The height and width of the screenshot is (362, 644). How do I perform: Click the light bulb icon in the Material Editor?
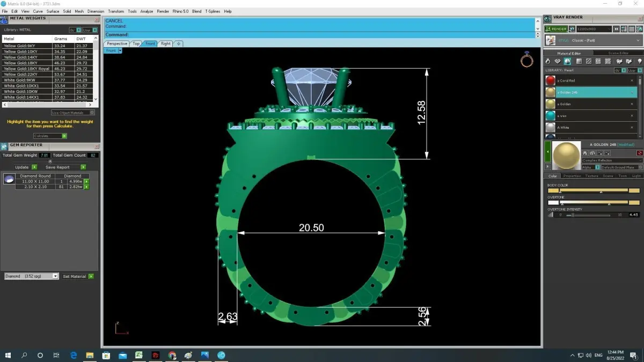click(x=639, y=61)
